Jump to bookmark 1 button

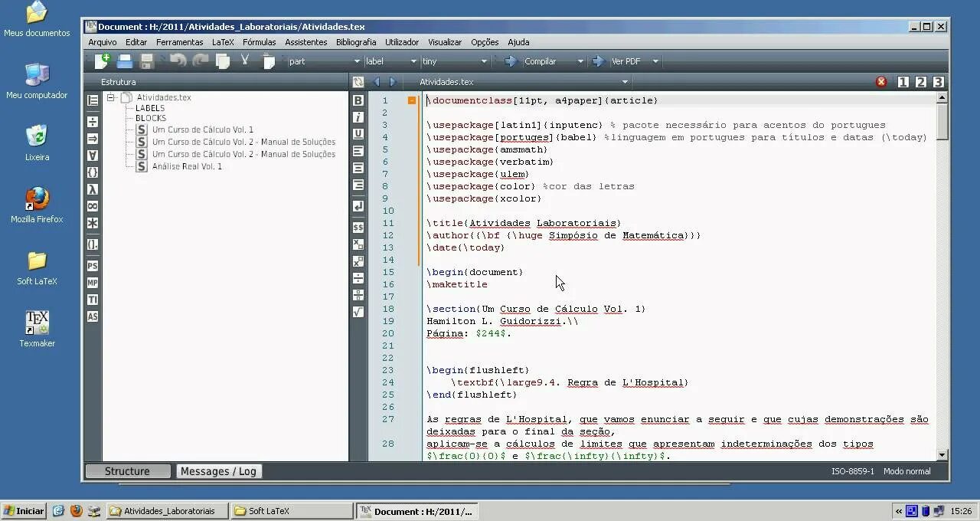tap(903, 82)
